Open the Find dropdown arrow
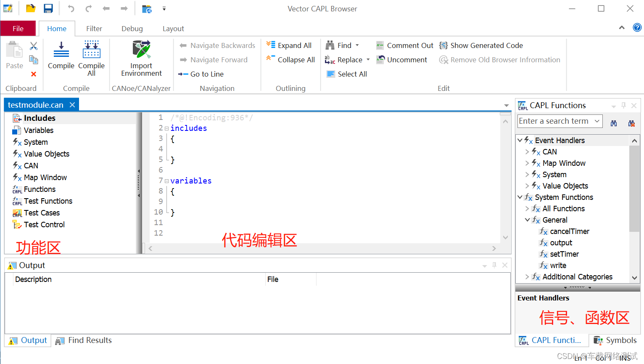Image resolution: width=644 pixels, height=364 pixels. point(356,45)
